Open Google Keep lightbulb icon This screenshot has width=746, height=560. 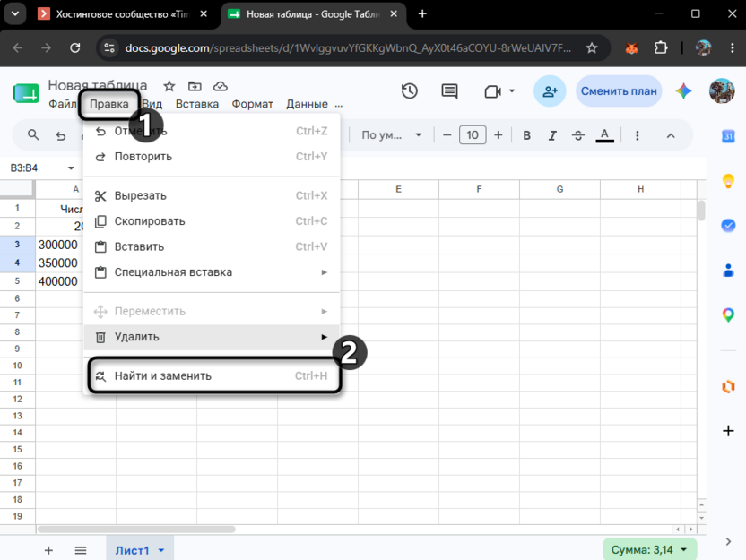(x=728, y=181)
